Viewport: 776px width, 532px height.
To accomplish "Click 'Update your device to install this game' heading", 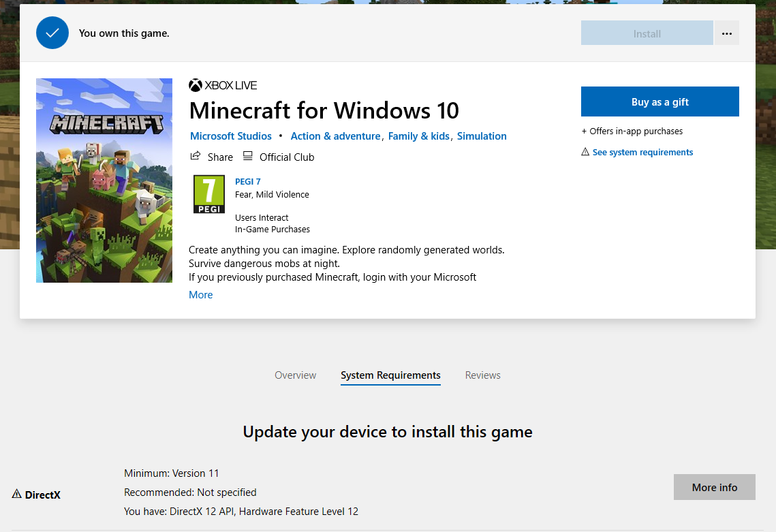I will [x=388, y=432].
